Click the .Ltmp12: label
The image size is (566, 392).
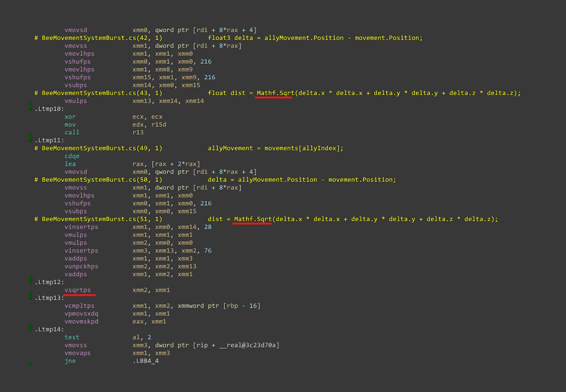[x=49, y=282]
